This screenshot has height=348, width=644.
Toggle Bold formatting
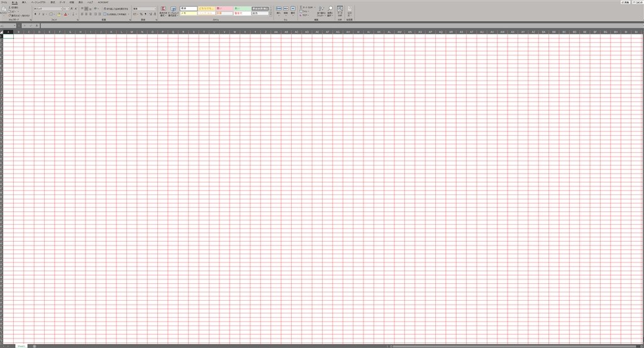[x=35, y=14]
